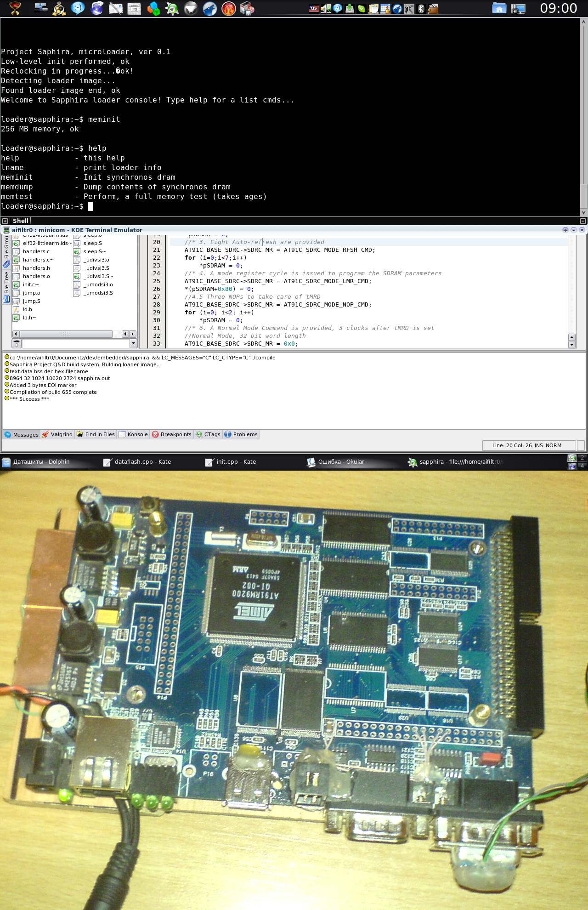The width and height of the screenshot is (588, 910).
Task: Click line number 26 in editor gutter
Action: tap(157, 289)
